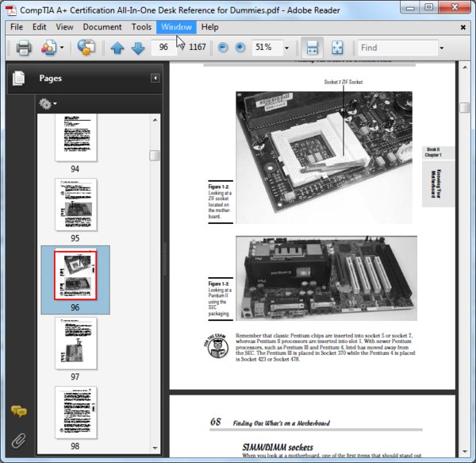Click the Print icon in the toolbar
Viewport: 476px width, 463px height.
click(x=24, y=48)
